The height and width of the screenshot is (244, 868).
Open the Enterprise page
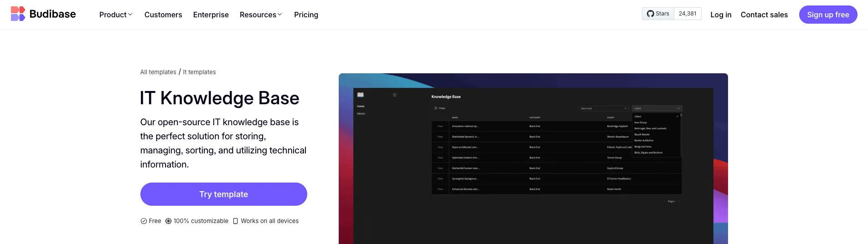tap(211, 15)
